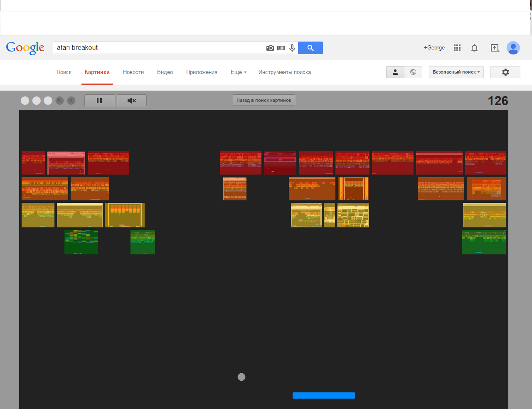Open the +George profile link

pos(434,48)
